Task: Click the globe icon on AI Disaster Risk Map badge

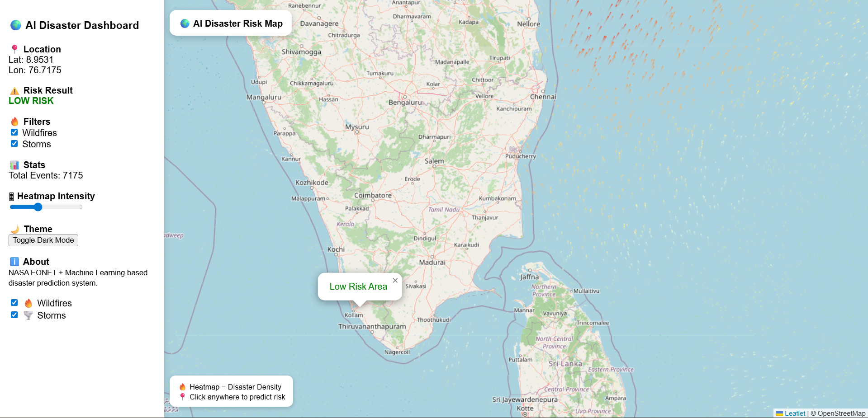Action: (185, 23)
